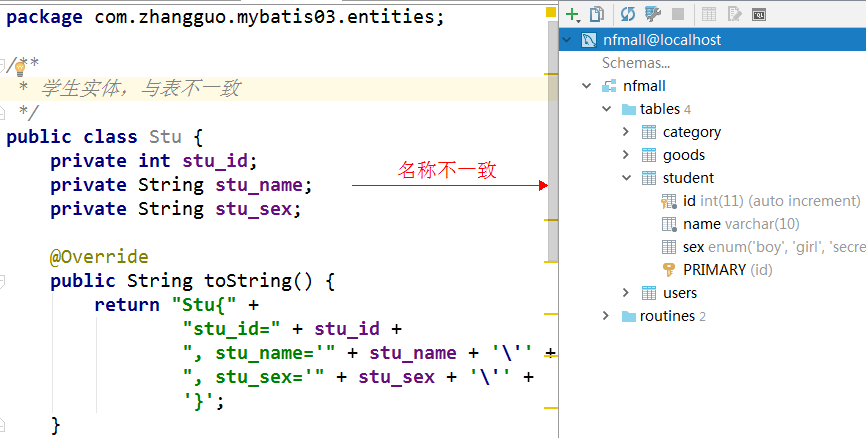This screenshot has width=866, height=438.
Task: Collapse the student table
Action: (626, 178)
